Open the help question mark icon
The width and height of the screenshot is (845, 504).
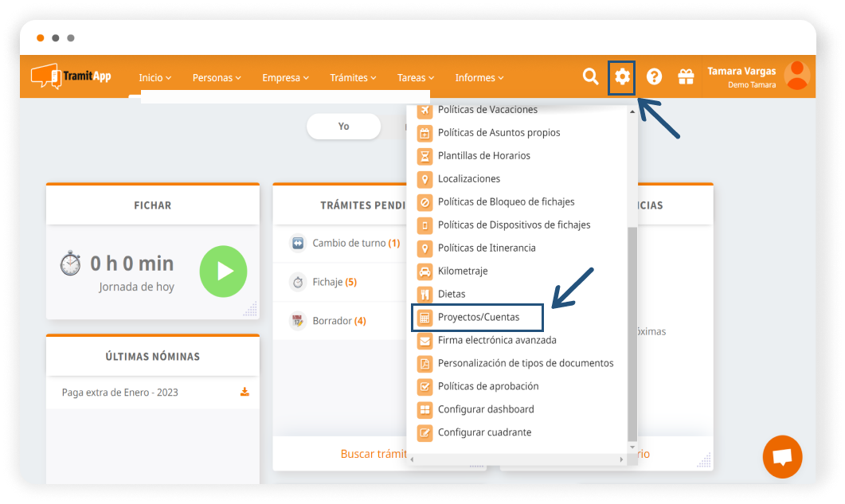point(654,76)
